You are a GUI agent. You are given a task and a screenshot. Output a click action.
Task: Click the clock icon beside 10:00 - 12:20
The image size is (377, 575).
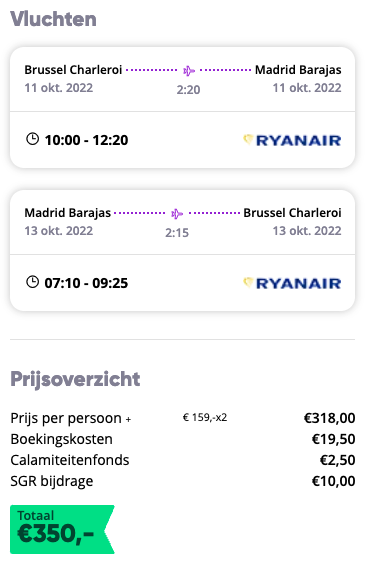tap(32, 139)
